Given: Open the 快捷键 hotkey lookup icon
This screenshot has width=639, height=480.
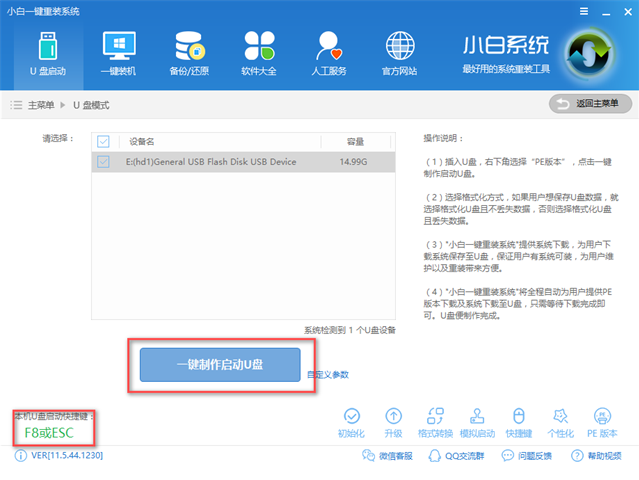Looking at the screenshot, I should pos(518,422).
